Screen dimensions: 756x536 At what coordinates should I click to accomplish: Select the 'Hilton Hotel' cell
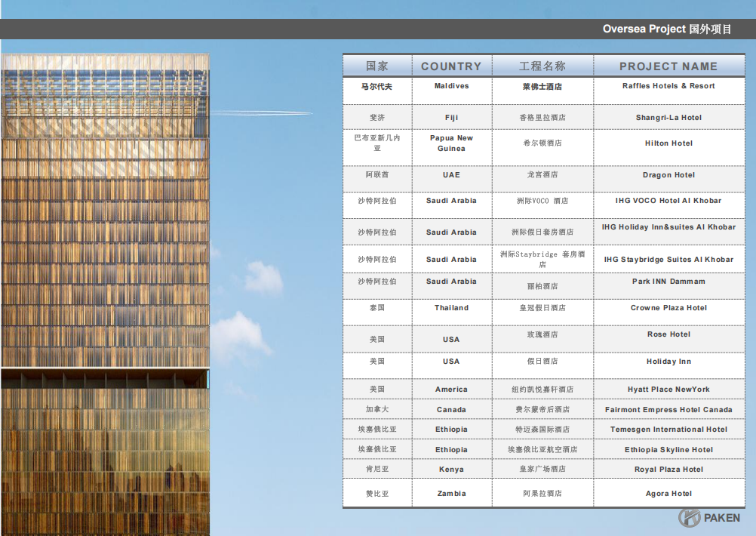[x=668, y=147]
